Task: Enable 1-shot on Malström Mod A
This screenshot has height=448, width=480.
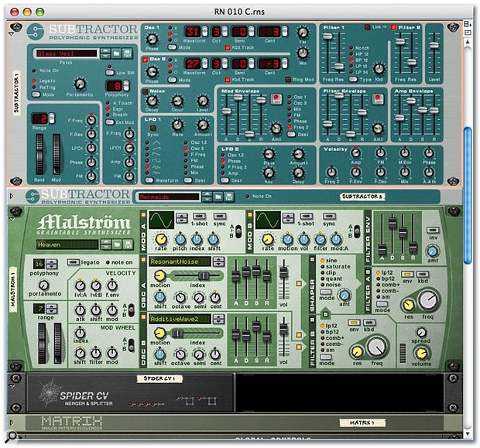Action: 199,216
